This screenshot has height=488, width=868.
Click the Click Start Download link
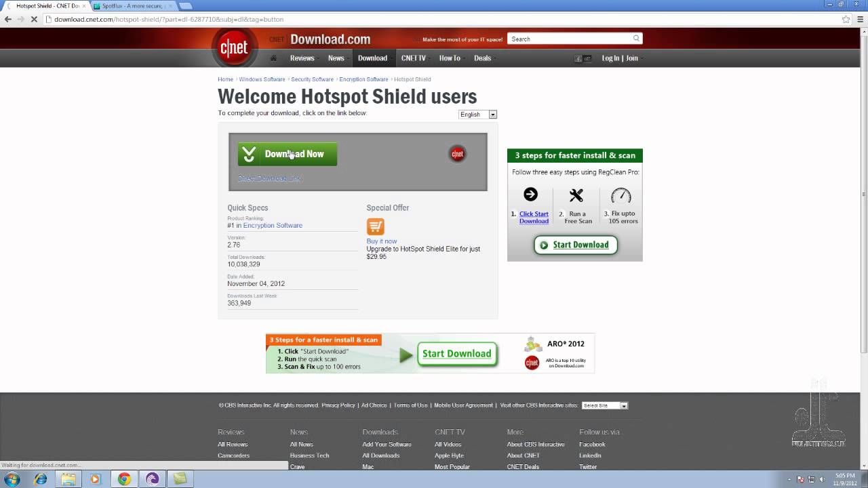[x=534, y=218]
